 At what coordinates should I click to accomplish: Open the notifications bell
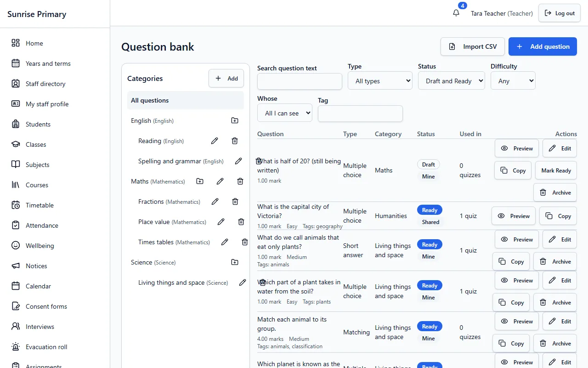point(456,13)
